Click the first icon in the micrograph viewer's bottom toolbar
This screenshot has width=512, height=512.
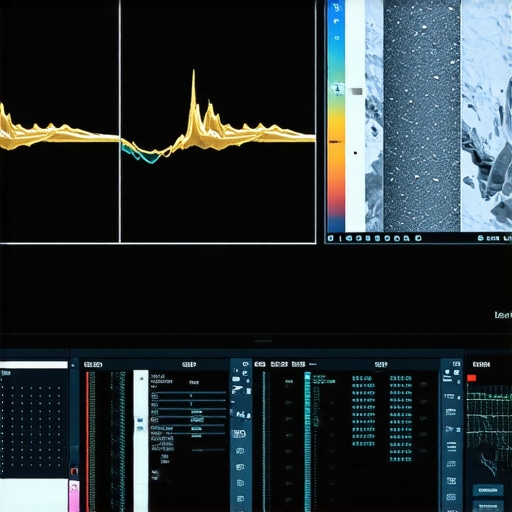[330, 238]
